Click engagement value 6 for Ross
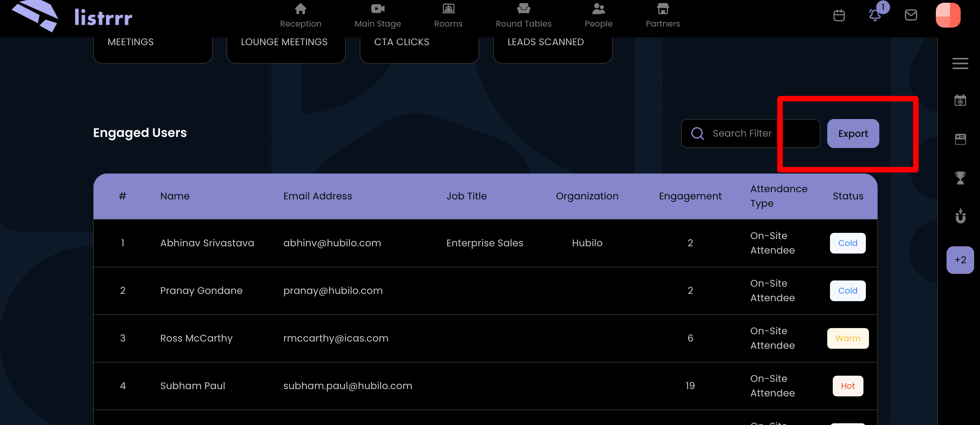The image size is (980, 425). coord(690,338)
